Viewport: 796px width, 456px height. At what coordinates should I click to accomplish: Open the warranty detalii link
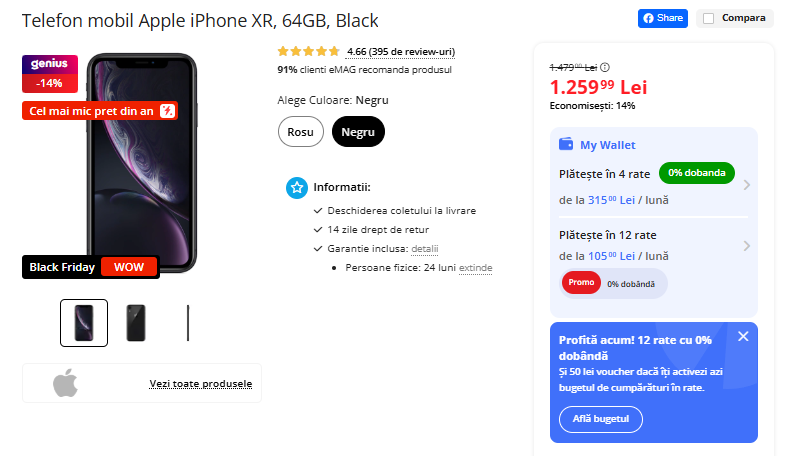coord(425,249)
